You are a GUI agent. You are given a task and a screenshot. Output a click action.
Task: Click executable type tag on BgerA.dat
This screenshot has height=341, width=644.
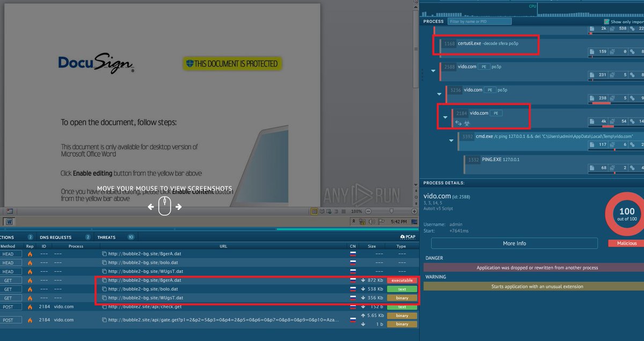tap(402, 280)
